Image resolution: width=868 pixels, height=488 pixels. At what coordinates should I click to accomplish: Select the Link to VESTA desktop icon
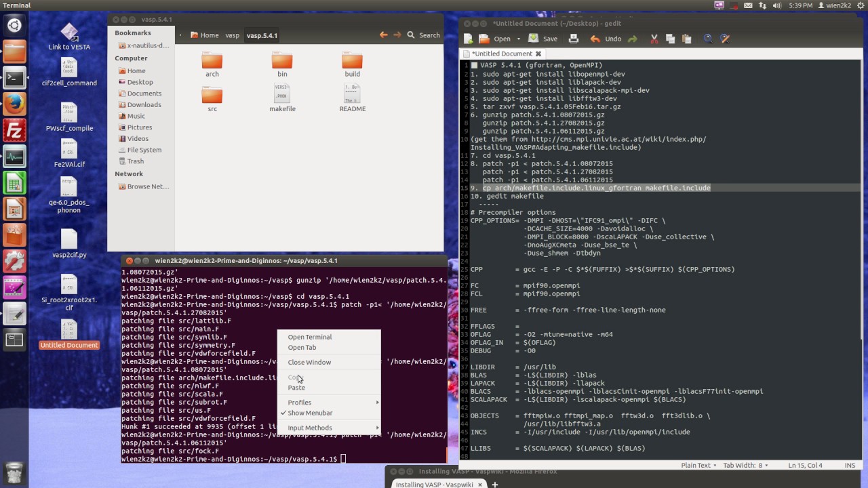pos(69,37)
